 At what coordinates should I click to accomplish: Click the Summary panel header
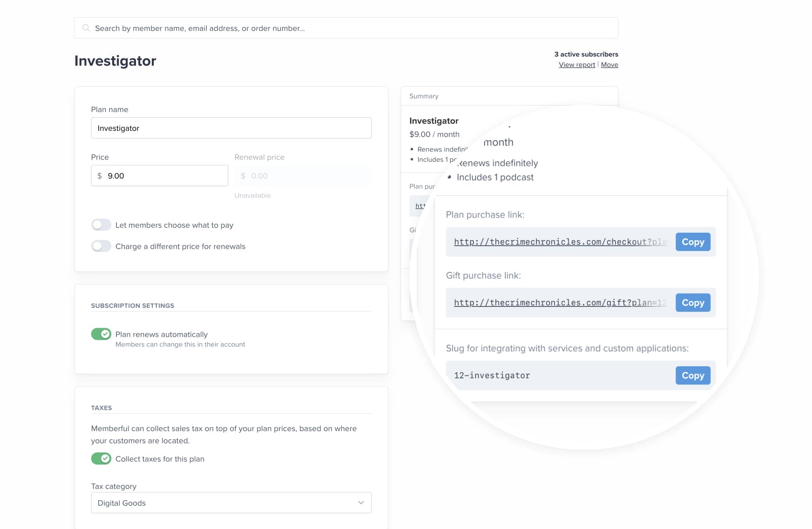coord(424,96)
